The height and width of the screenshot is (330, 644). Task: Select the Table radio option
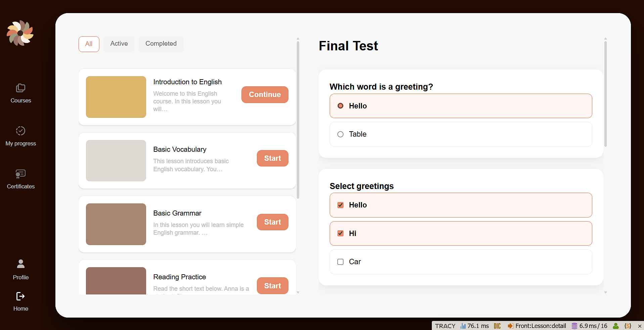tap(340, 134)
